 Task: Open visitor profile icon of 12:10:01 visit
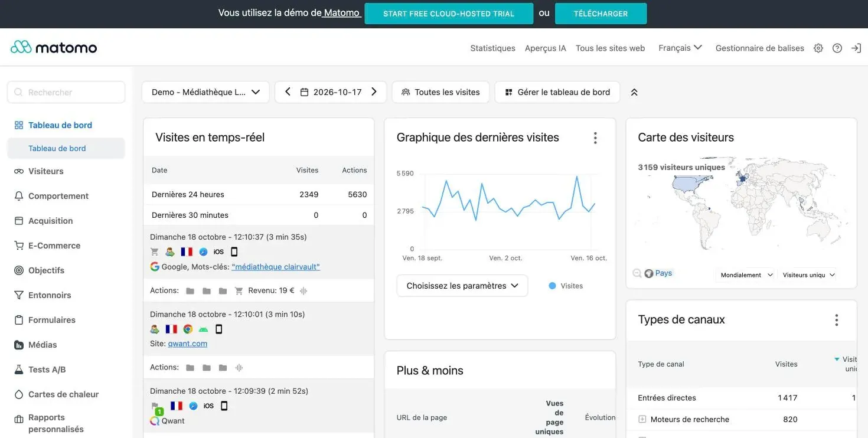click(155, 329)
